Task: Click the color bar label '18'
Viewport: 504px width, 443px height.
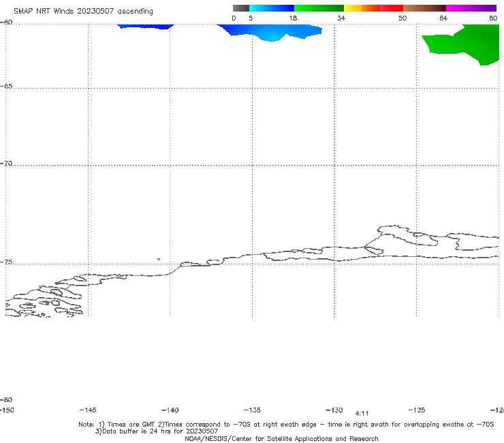Action: pos(293,18)
